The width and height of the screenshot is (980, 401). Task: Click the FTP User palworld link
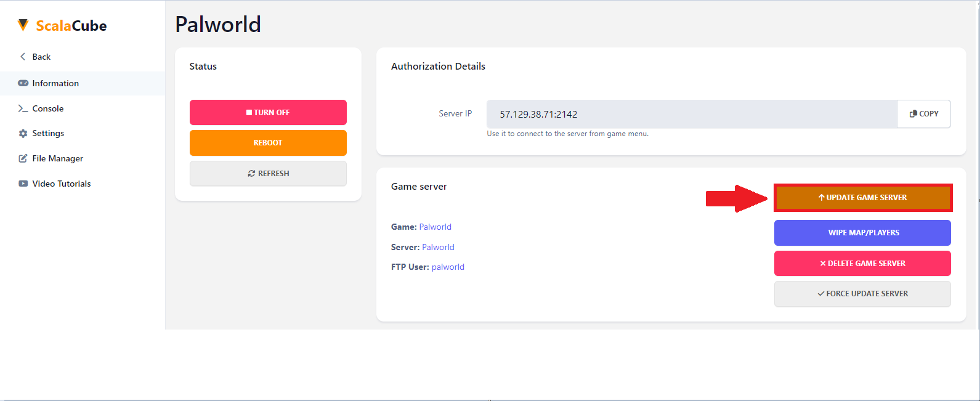(448, 267)
